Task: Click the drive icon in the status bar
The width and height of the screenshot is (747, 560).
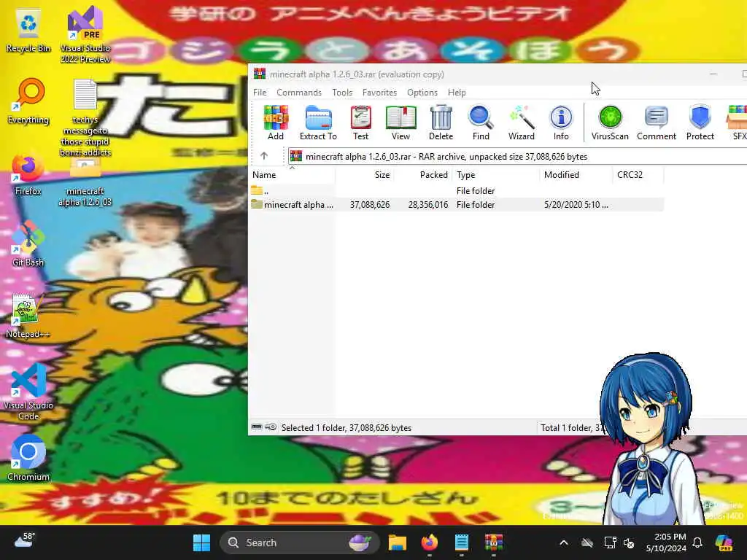Action: (x=257, y=427)
